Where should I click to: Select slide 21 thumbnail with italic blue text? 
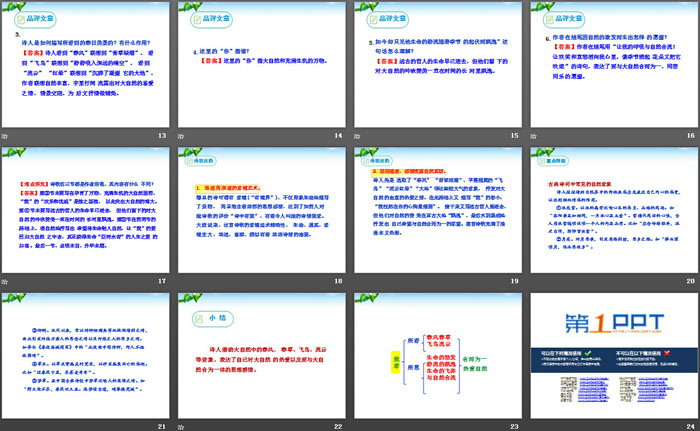[85, 356]
